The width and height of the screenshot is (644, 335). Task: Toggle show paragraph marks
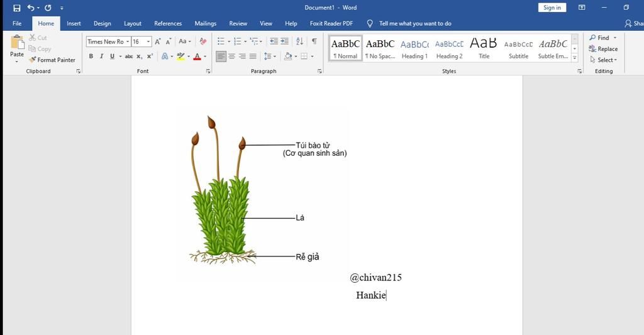point(314,41)
